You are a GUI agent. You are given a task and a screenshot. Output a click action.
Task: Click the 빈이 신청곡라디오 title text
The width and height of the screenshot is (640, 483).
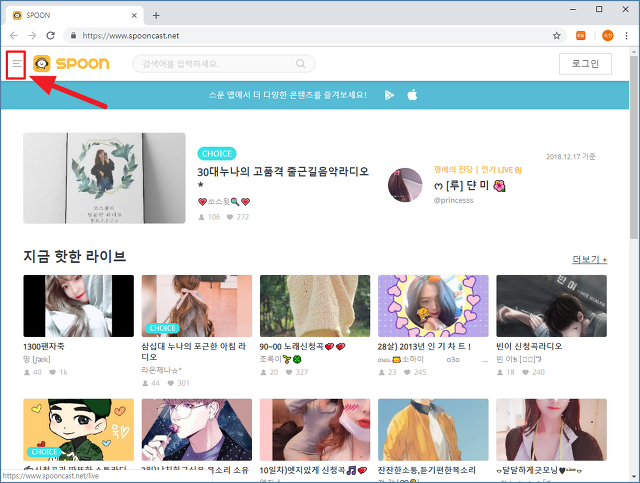coord(529,346)
